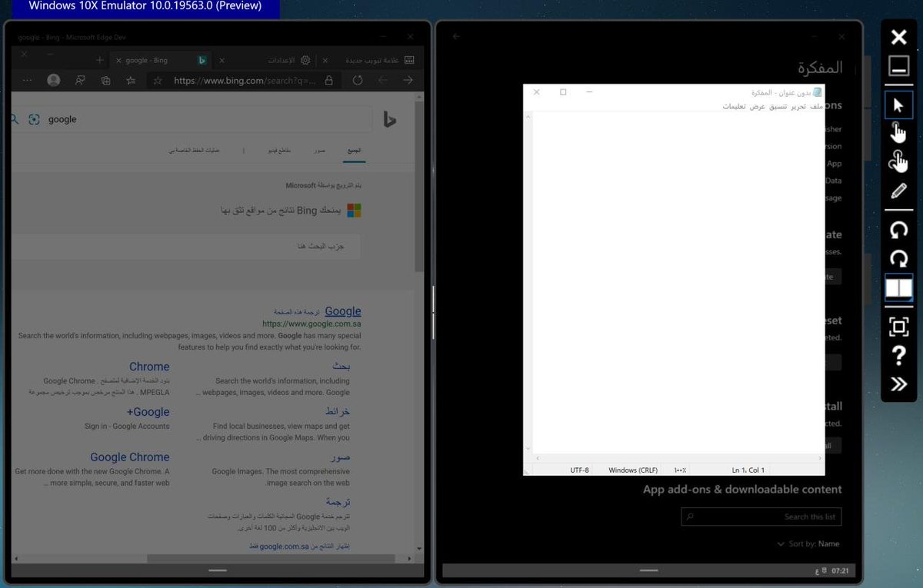Click the taskbar handle on the right screen
This screenshot has width=923, height=588.
[x=649, y=570]
